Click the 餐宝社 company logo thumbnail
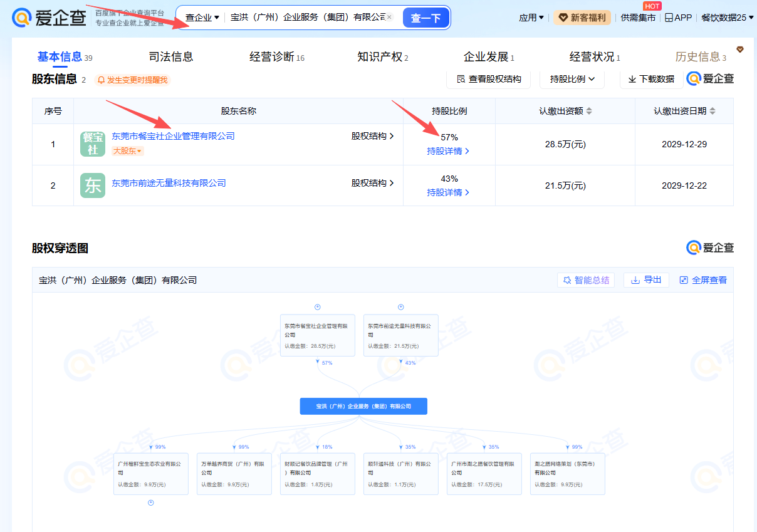Screen dimensions: 757x532 [93, 144]
